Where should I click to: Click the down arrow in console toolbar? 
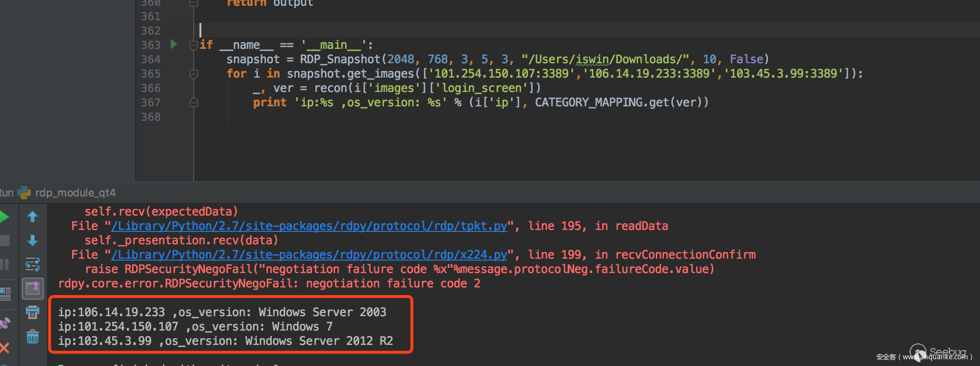point(33,240)
